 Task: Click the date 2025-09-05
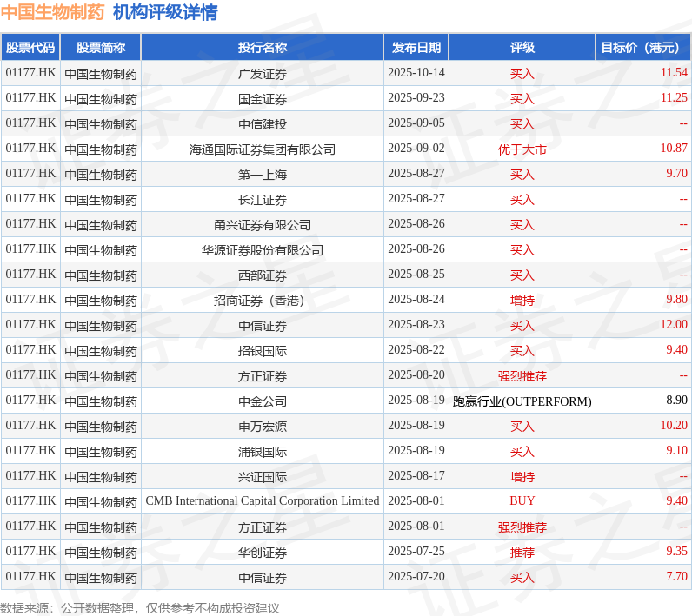(416, 123)
